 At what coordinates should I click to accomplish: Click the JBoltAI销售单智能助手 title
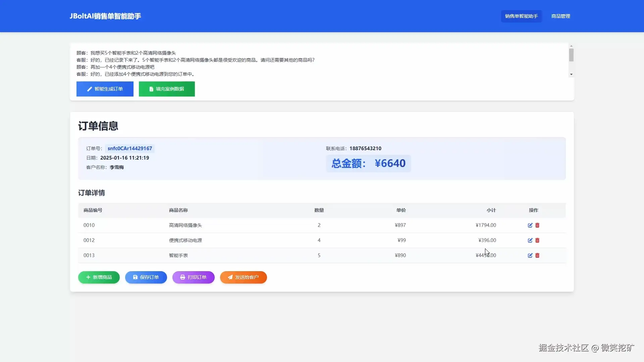pos(105,16)
